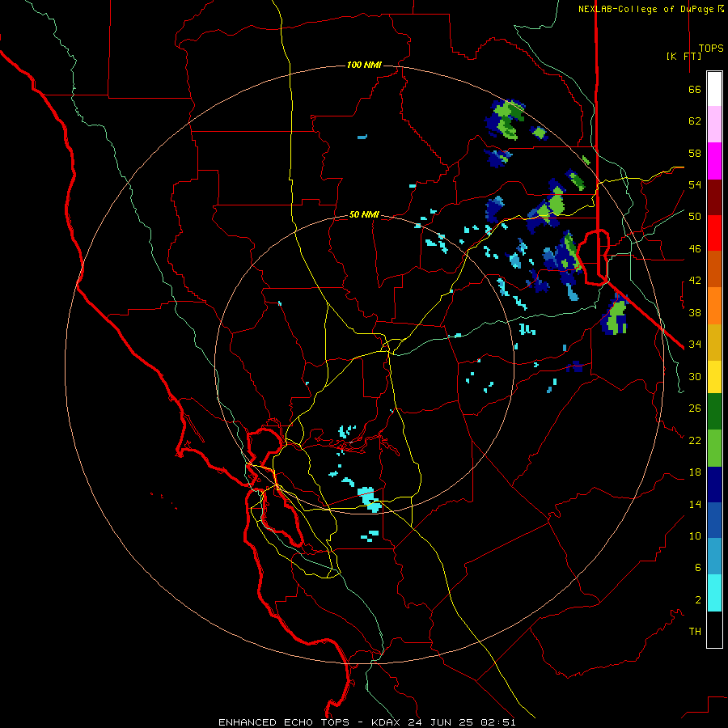
Task: Click the "50 NMI" range ring label
Action: coord(364,214)
